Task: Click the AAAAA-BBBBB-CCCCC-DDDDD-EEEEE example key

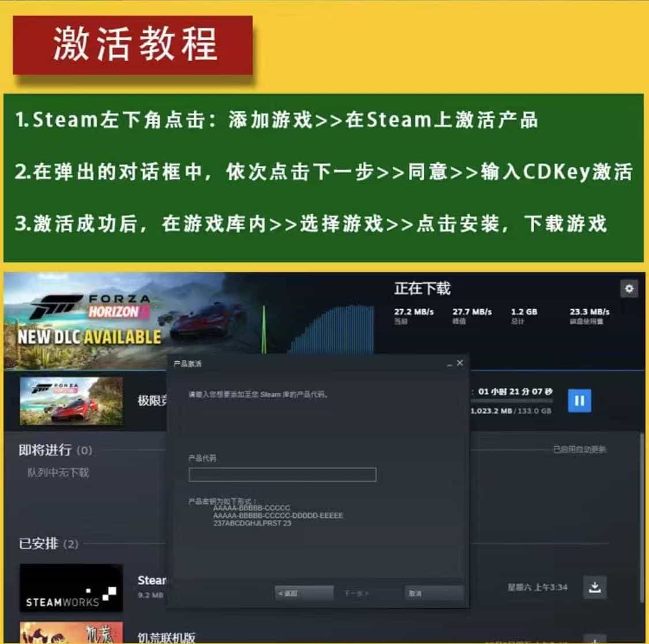Action: [277, 516]
